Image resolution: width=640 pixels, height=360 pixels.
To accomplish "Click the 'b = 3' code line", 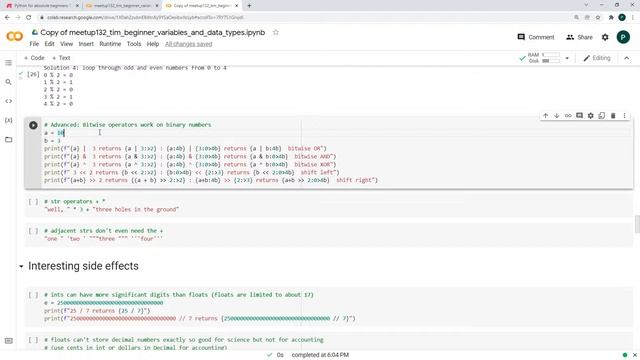I will (x=52, y=141).
